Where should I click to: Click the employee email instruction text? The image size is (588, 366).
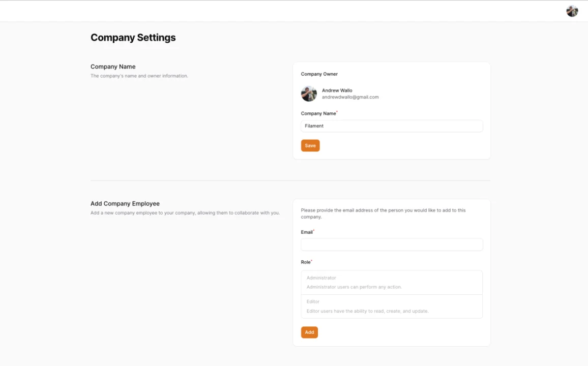(383, 213)
